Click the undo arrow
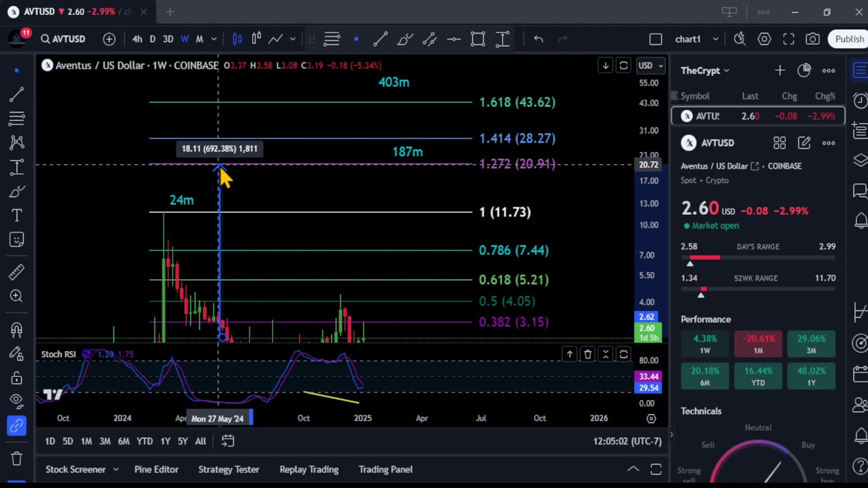 pos(538,39)
